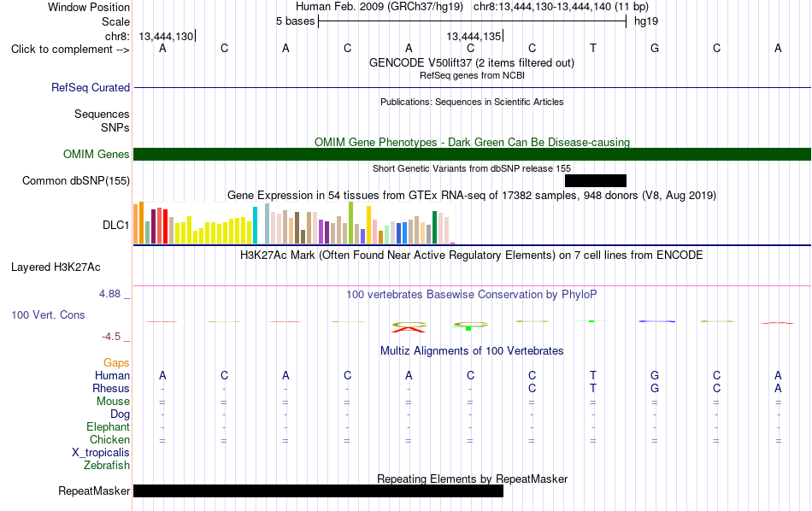This screenshot has height=511, width=812.
Task: Click the black RepeatMasker element bar
Action: (x=318, y=490)
